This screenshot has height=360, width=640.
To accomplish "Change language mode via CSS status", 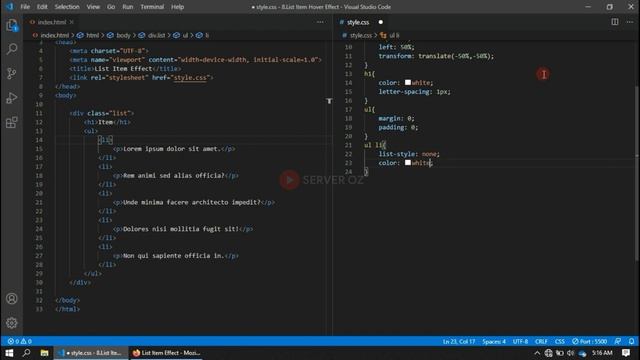I will click(560, 341).
